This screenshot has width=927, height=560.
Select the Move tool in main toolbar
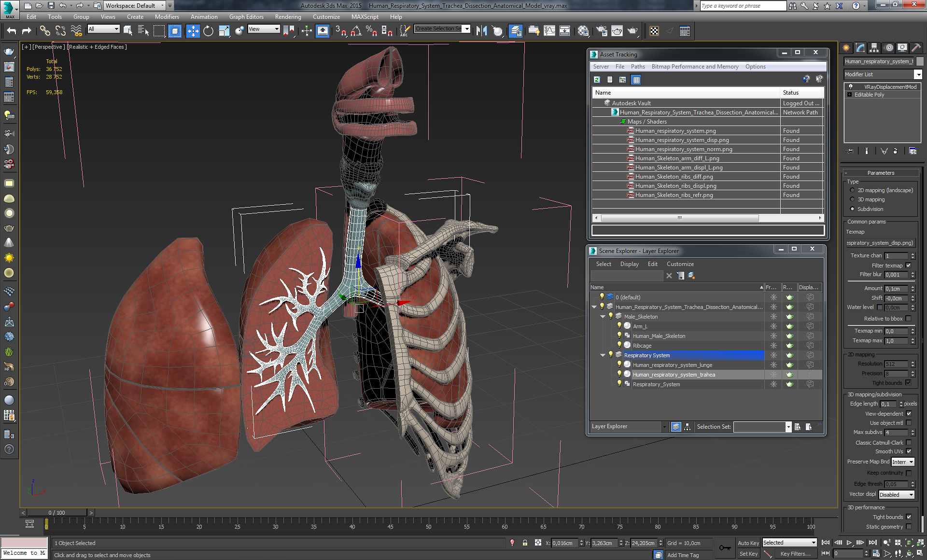pyautogui.click(x=193, y=31)
